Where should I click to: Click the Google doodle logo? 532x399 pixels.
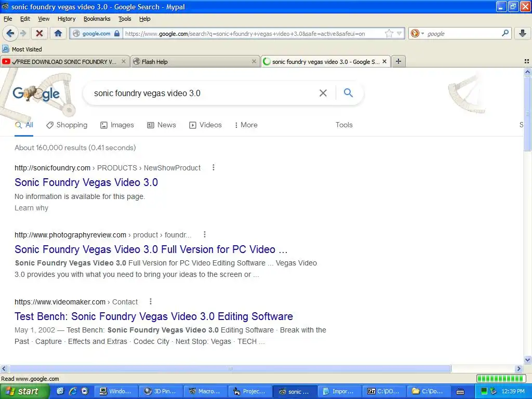(36, 94)
